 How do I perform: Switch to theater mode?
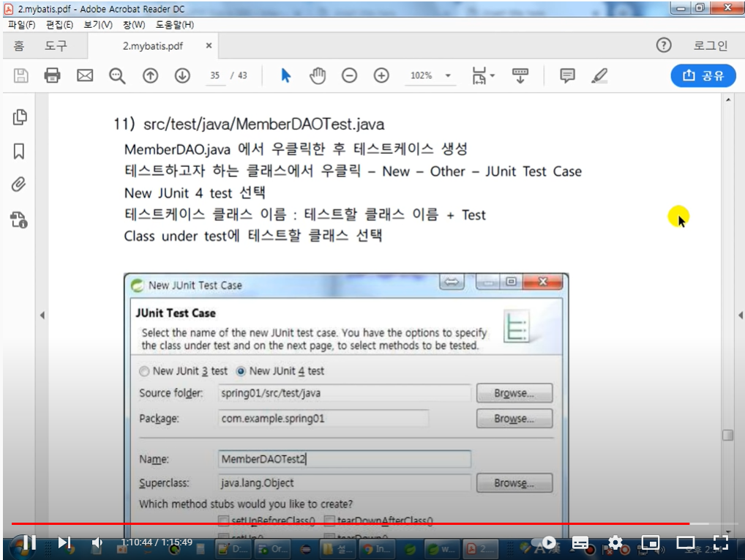pyautogui.click(x=685, y=542)
